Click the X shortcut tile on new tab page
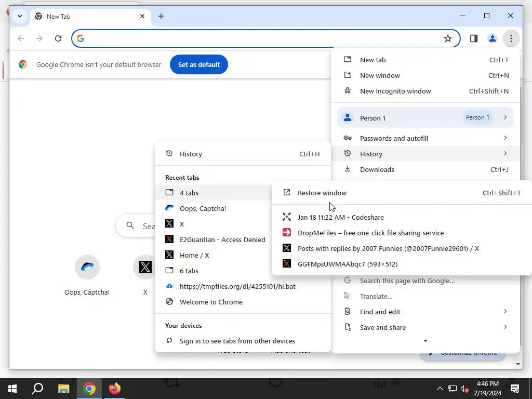532x399 pixels. pos(145,275)
